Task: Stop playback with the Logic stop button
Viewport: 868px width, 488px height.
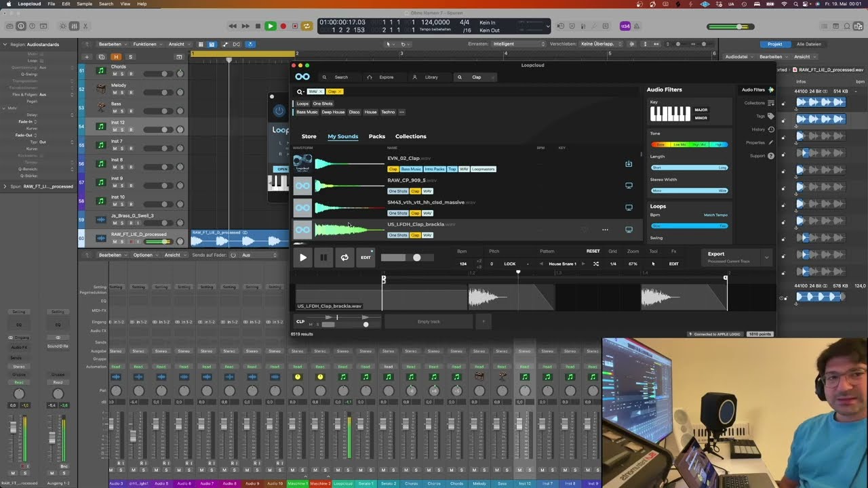Action: [x=258, y=26]
